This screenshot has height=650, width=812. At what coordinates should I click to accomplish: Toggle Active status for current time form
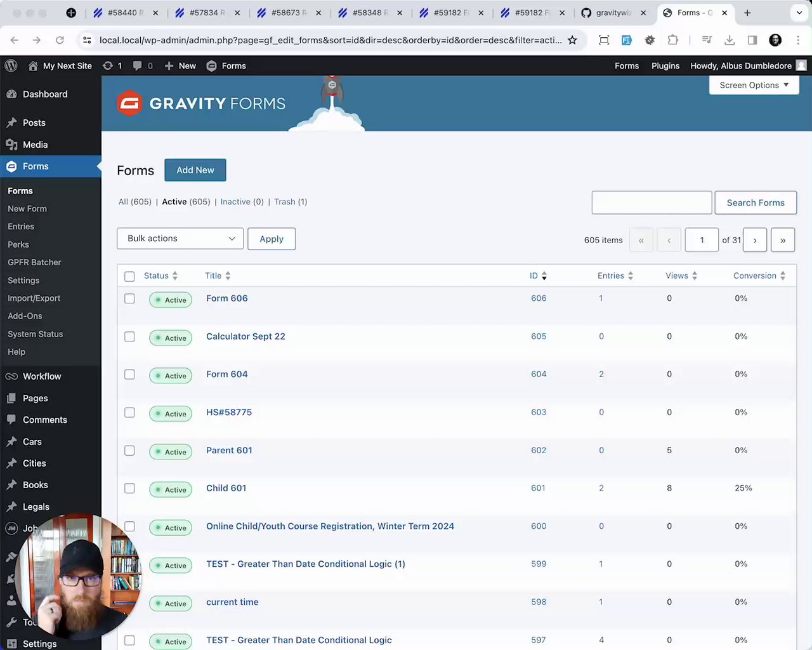tap(171, 604)
